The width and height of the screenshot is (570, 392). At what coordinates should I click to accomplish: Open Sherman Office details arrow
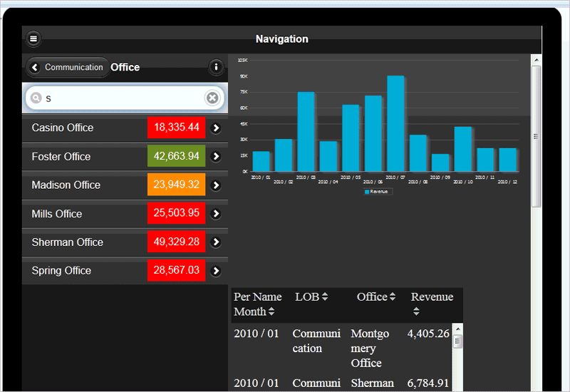(x=216, y=242)
